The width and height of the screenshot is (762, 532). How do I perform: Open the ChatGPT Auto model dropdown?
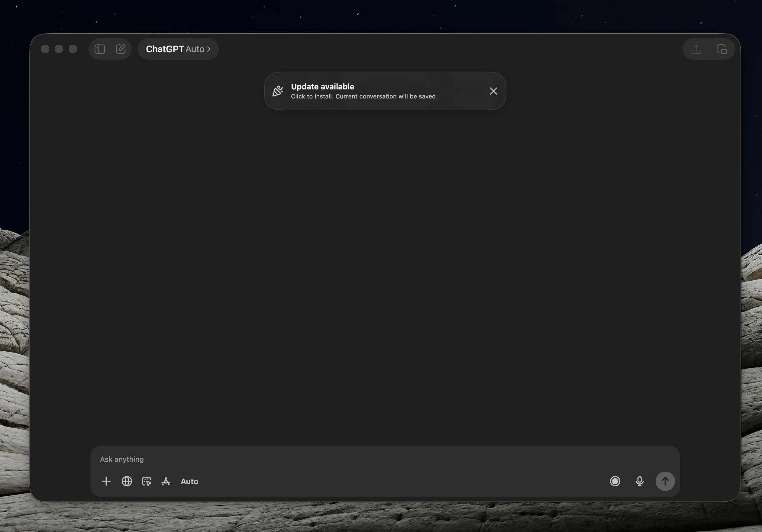tap(178, 49)
